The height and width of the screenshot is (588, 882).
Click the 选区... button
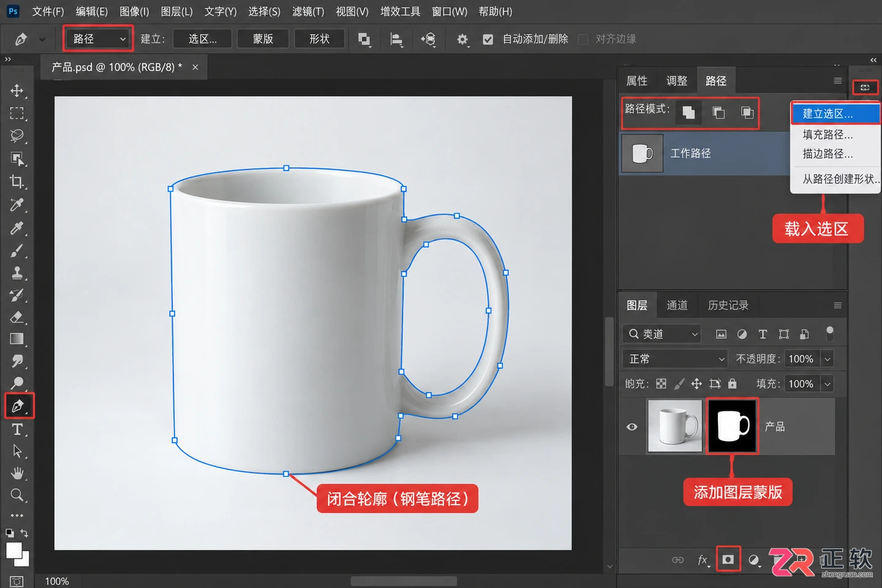pyautogui.click(x=203, y=39)
